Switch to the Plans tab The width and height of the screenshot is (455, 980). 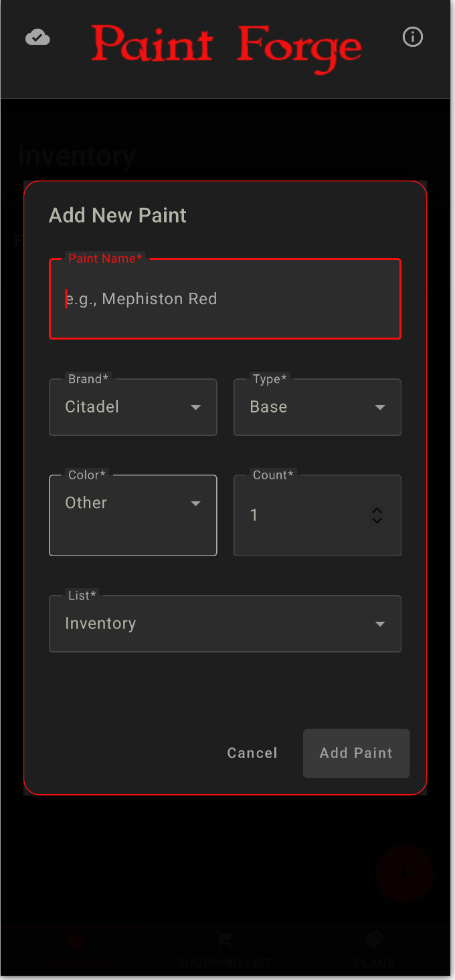[x=374, y=963]
